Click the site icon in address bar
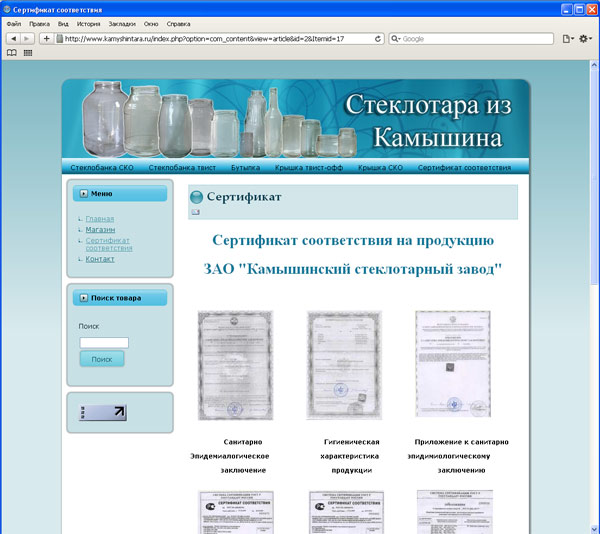 (x=59, y=39)
